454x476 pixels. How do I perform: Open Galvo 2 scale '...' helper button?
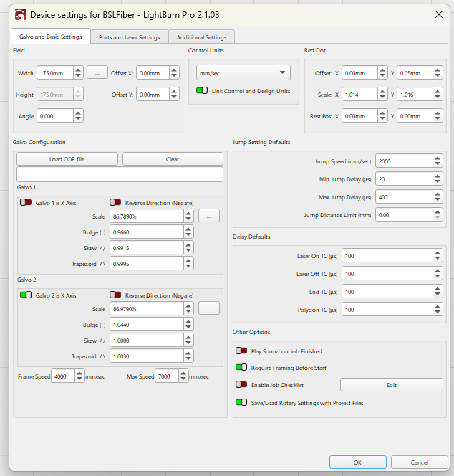coord(209,308)
